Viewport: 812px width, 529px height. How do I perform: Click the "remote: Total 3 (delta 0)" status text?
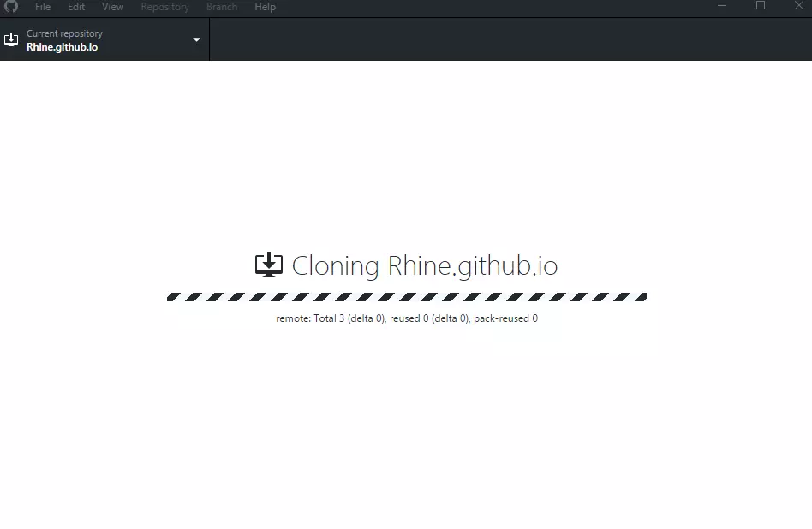(x=407, y=318)
